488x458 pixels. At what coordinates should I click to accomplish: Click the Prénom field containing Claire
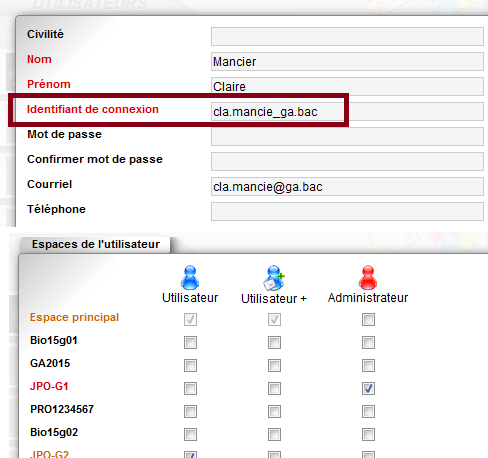point(347,87)
